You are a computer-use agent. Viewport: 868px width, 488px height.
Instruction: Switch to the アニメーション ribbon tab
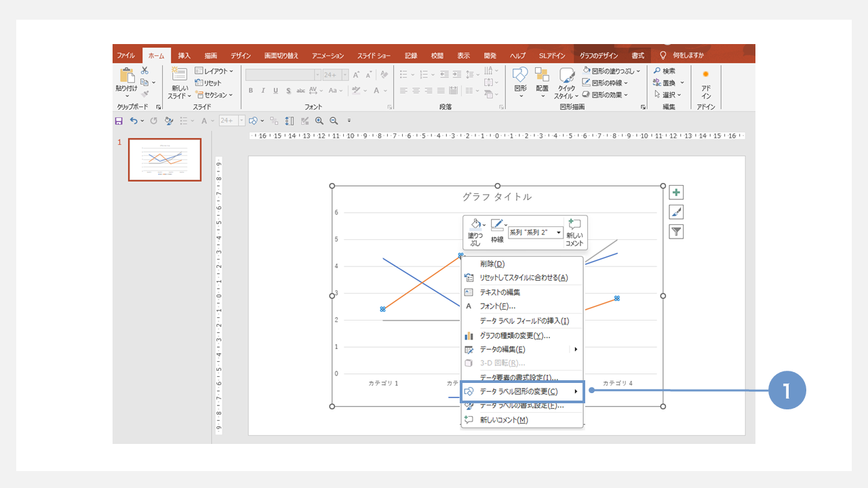pos(328,56)
